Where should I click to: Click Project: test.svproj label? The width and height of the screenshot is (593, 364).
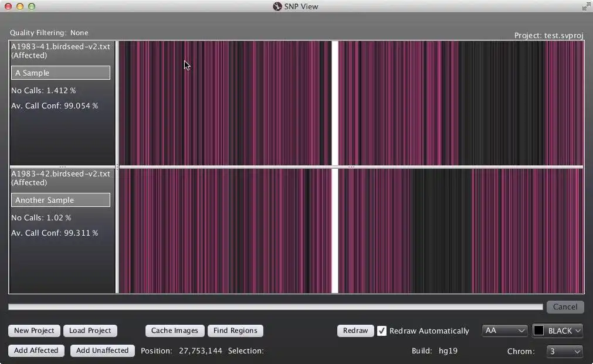pos(548,35)
